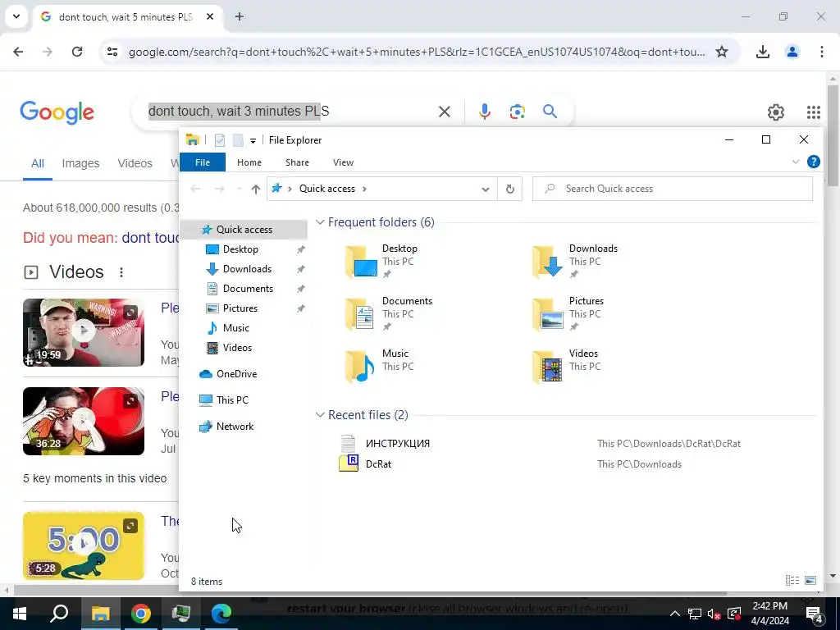Switch to the Images search tab

[80, 163]
